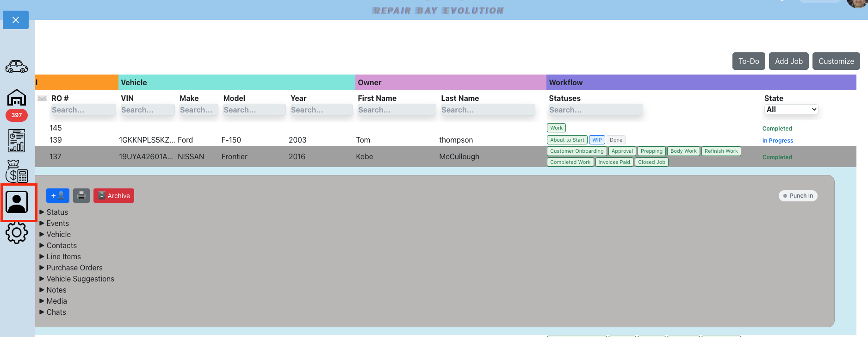Screen dimensions: 868x337
Task: Open the garage shop icon
Action: [x=17, y=98]
